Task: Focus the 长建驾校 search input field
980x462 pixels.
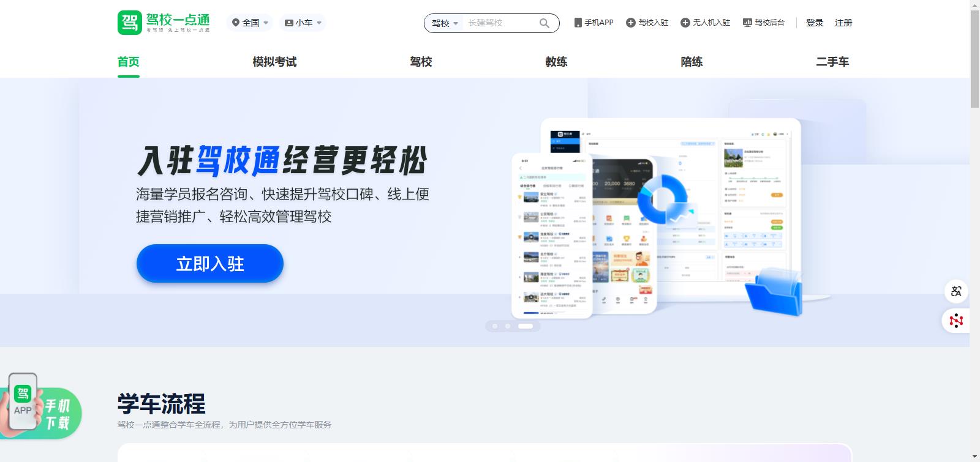Action: 499,23
